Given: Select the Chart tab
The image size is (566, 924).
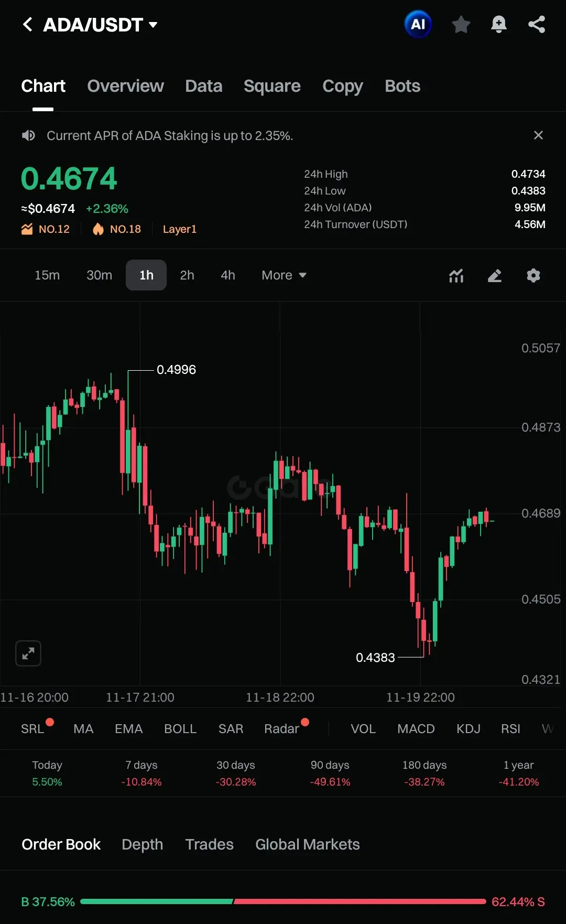Looking at the screenshot, I should pos(43,86).
